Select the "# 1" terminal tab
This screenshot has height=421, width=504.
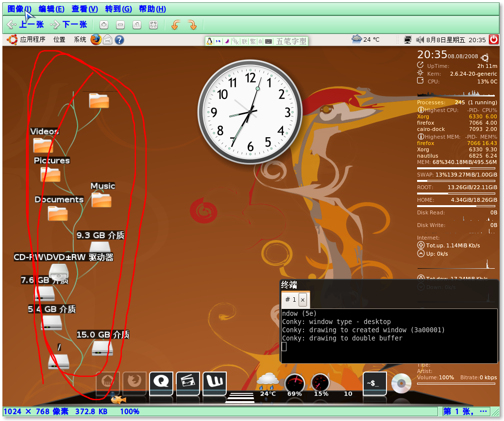(x=290, y=300)
